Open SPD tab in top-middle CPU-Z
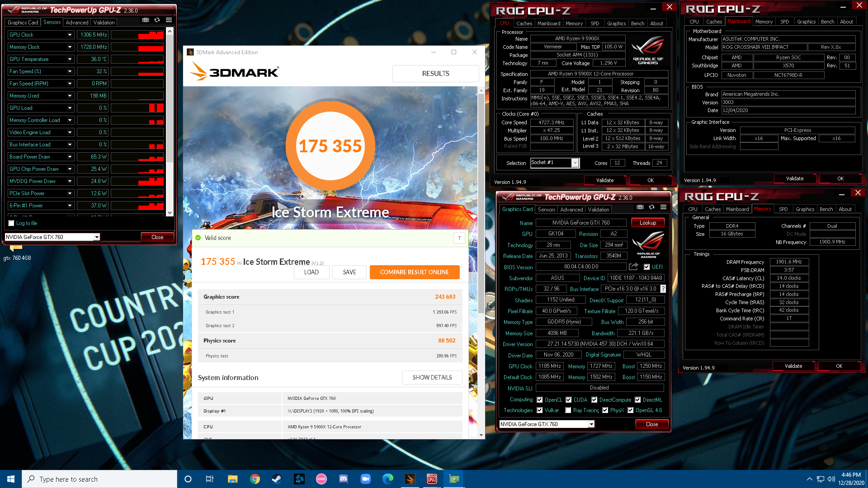Screen dimensions: 868x488 click(594, 23)
